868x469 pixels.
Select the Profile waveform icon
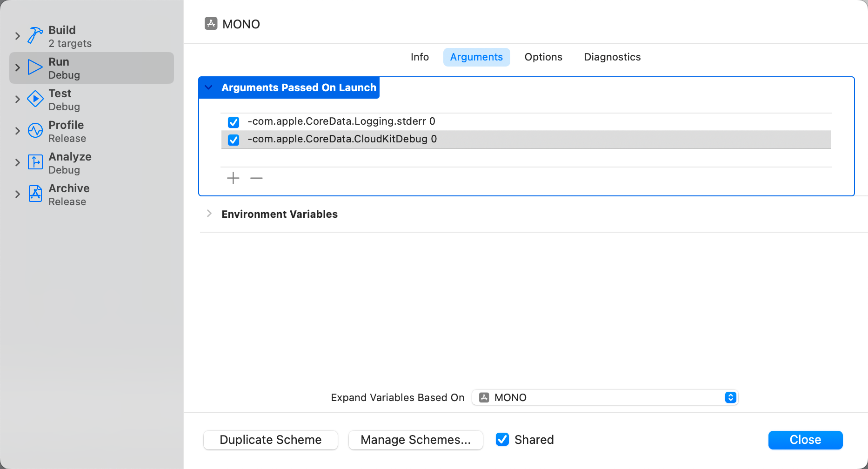35,131
